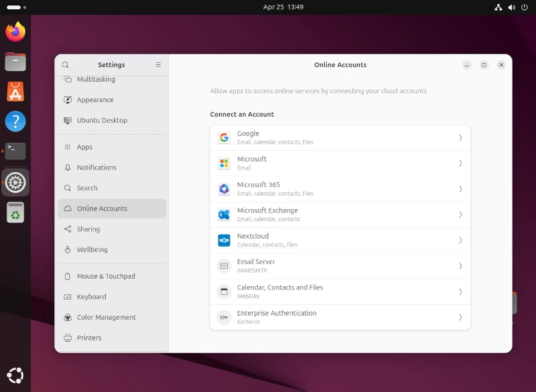536x392 pixels.
Task: Expand the Microsoft account row chevron
Action: pyautogui.click(x=460, y=164)
